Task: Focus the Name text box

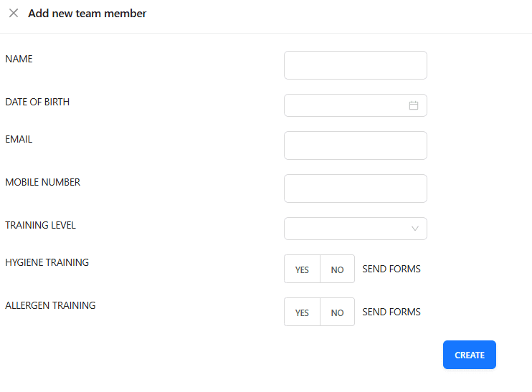Action: point(355,65)
